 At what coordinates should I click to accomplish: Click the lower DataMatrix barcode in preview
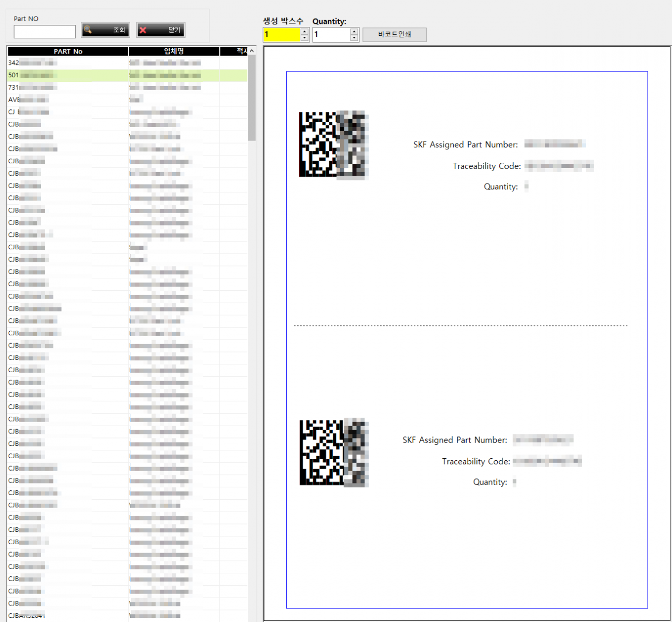pos(334,453)
